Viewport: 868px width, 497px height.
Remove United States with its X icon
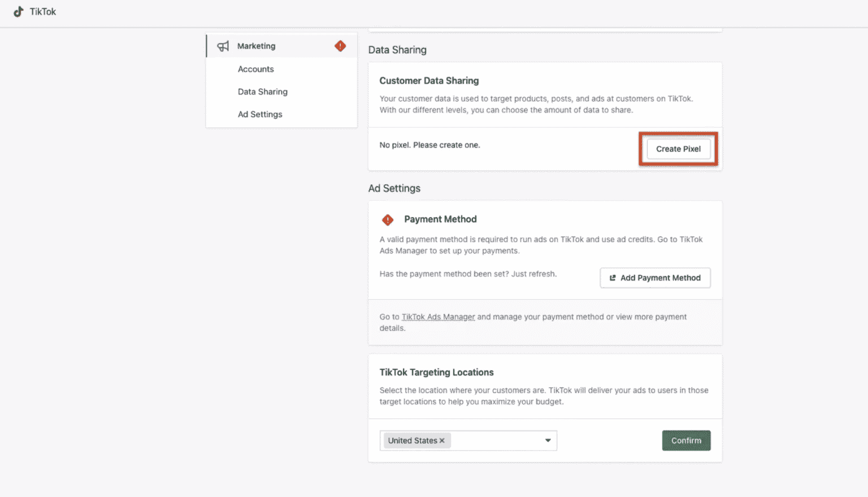(442, 440)
